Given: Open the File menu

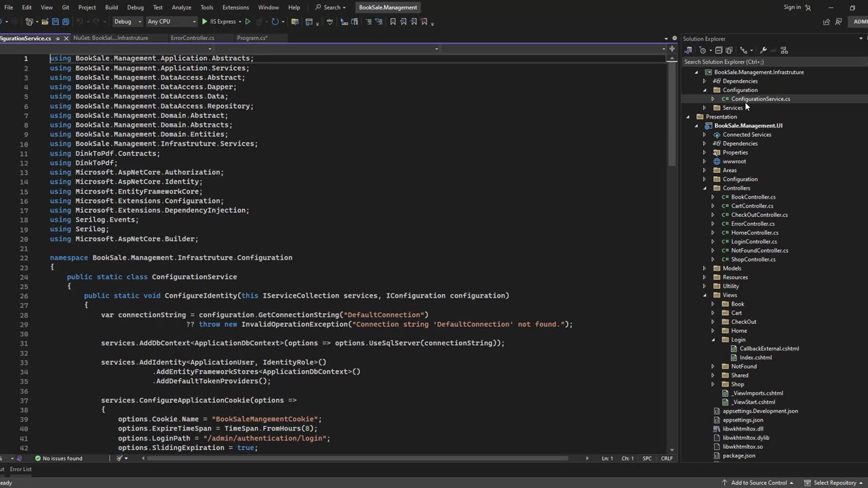Looking at the screenshot, I should click(x=9, y=7).
